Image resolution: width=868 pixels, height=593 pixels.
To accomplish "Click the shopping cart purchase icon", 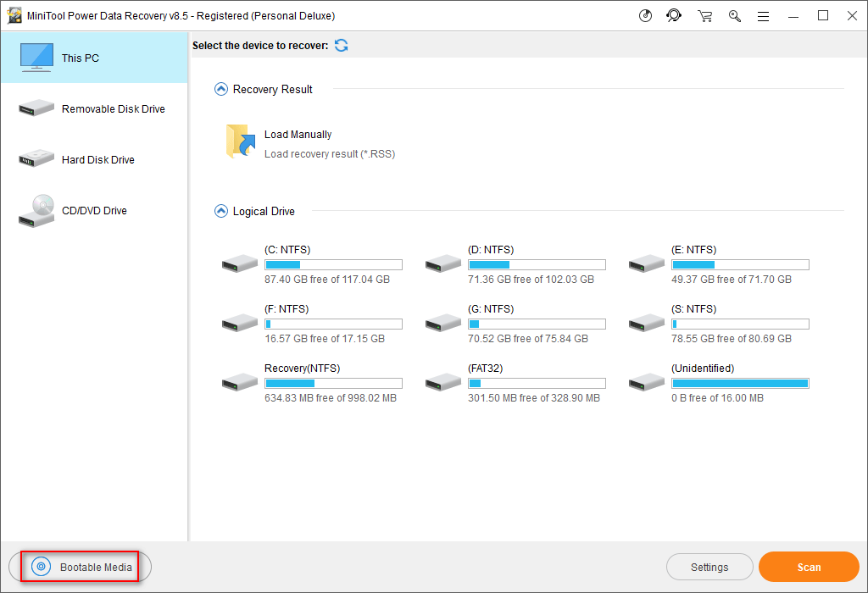I will (x=704, y=15).
